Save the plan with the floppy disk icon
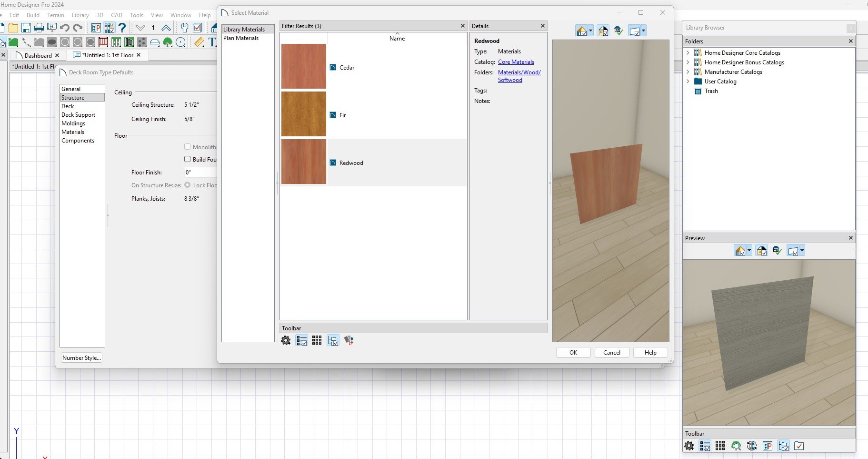The image size is (868, 459). click(x=26, y=28)
